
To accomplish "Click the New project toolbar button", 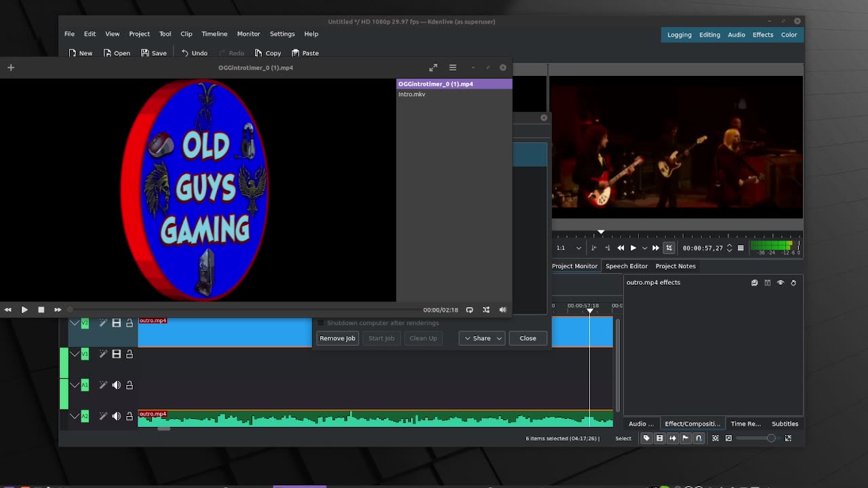I will pyautogui.click(x=80, y=53).
